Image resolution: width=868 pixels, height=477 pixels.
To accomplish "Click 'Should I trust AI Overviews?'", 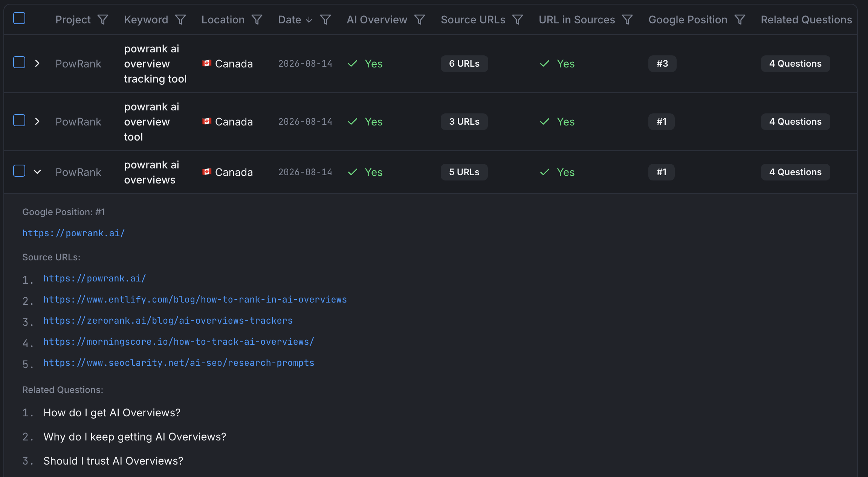I will (113, 461).
